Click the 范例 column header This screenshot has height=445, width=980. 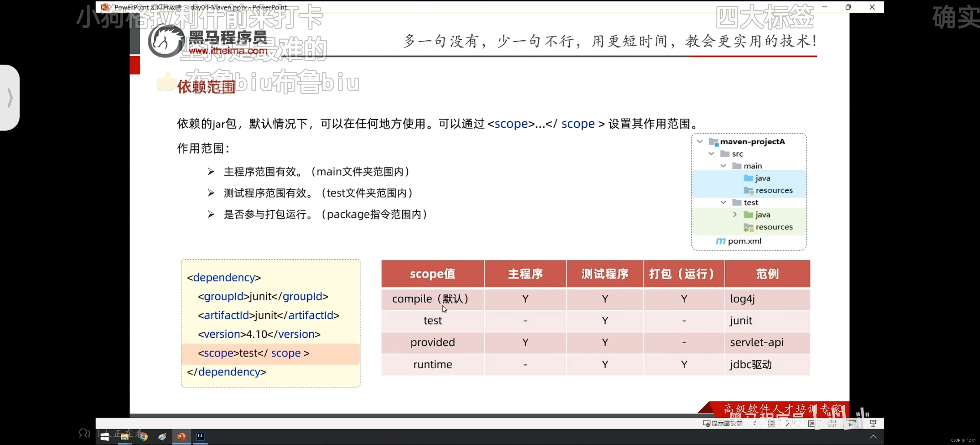click(x=767, y=273)
